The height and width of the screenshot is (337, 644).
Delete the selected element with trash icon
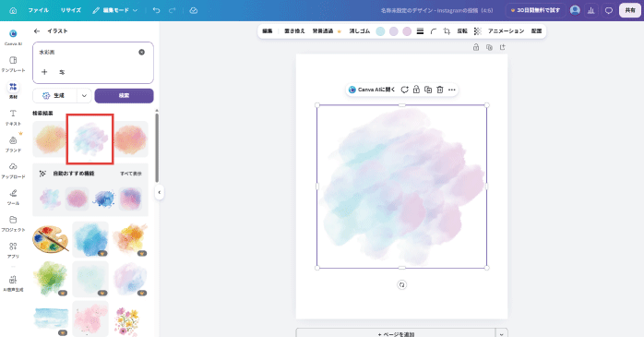440,90
